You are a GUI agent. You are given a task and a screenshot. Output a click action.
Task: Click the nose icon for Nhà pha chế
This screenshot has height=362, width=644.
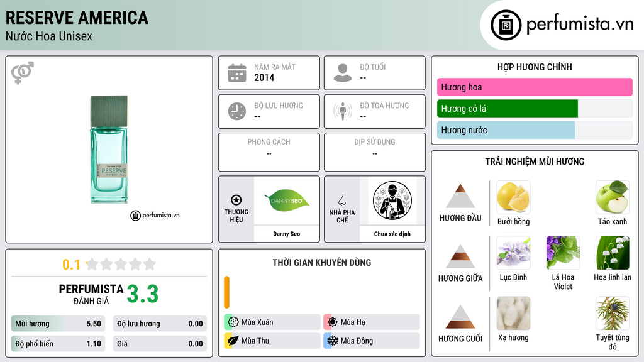coord(341,200)
